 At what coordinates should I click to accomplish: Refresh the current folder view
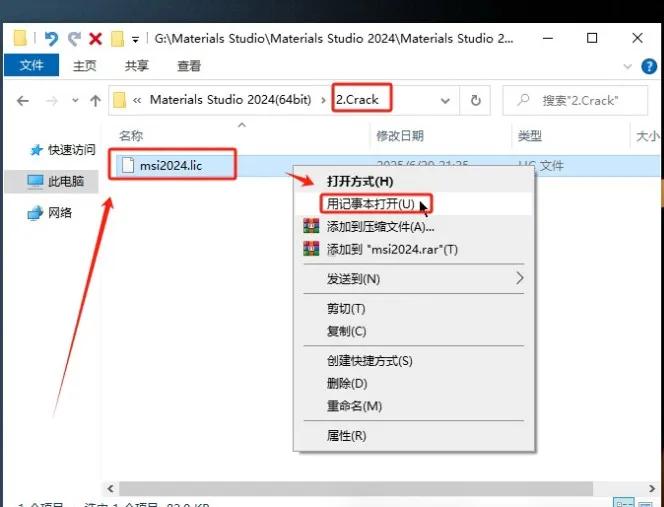(x=476, y=101)
